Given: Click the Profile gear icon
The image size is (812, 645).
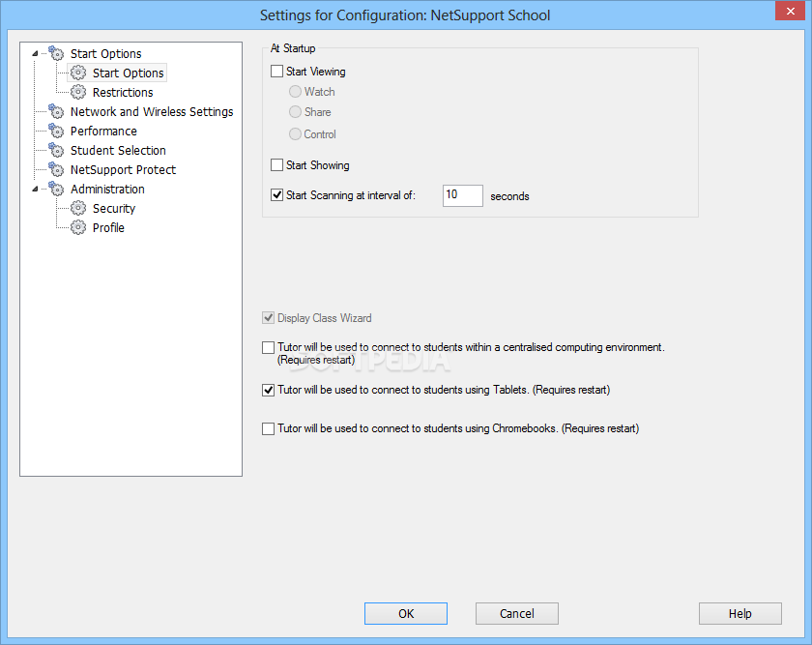Looking at the screenshot, I should pos(78,227).
